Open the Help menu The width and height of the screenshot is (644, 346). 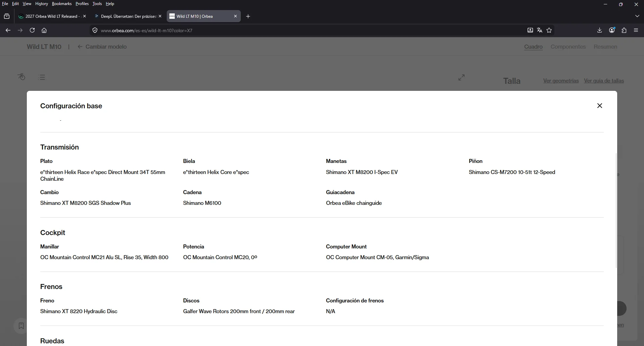110,4
